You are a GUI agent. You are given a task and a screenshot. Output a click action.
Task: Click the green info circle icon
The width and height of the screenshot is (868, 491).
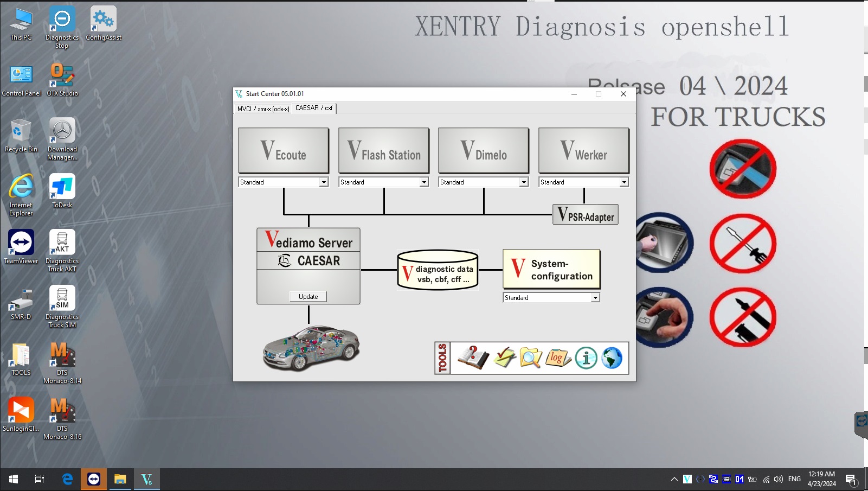(x=586, y=358)
